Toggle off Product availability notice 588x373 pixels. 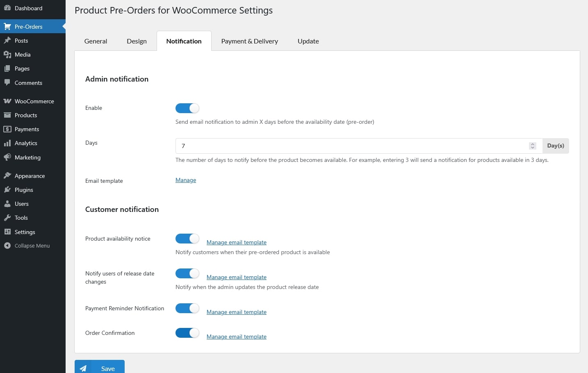click(x=187, y=239)
